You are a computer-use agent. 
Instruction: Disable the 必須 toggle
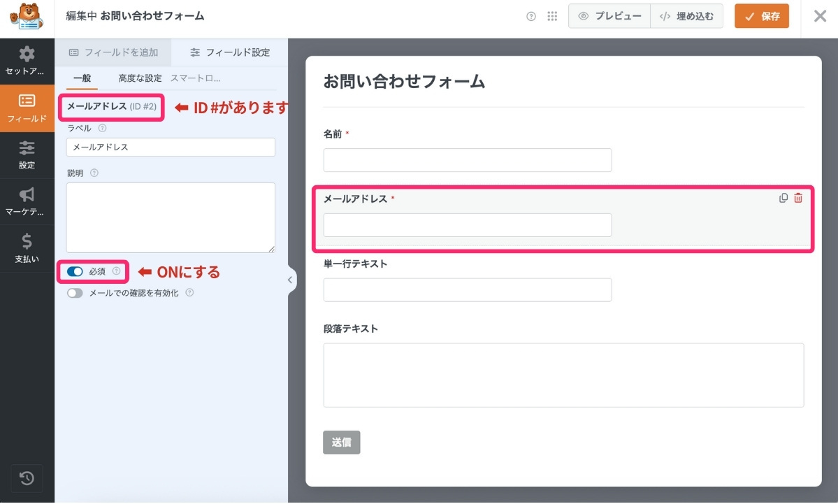click(75, 271)
